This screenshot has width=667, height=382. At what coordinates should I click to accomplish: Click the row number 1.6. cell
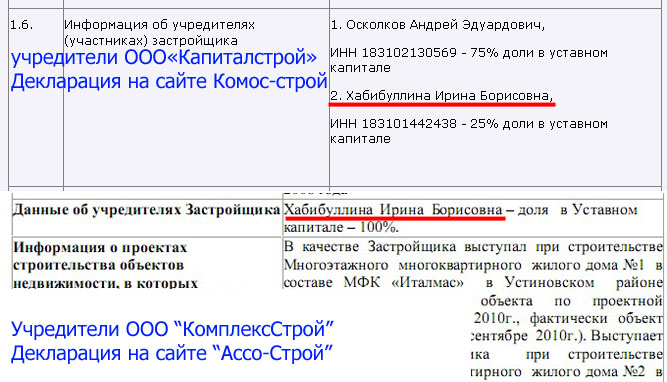point(21,25)
